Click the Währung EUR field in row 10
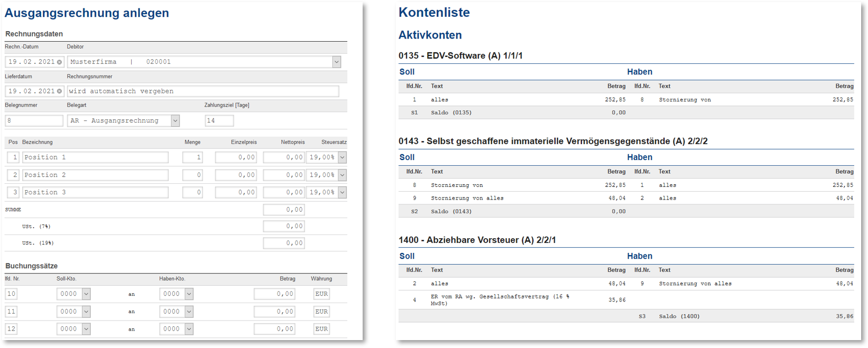Image resolution: width=868 pixels, height=348 pixels. [x=321, y=294]
